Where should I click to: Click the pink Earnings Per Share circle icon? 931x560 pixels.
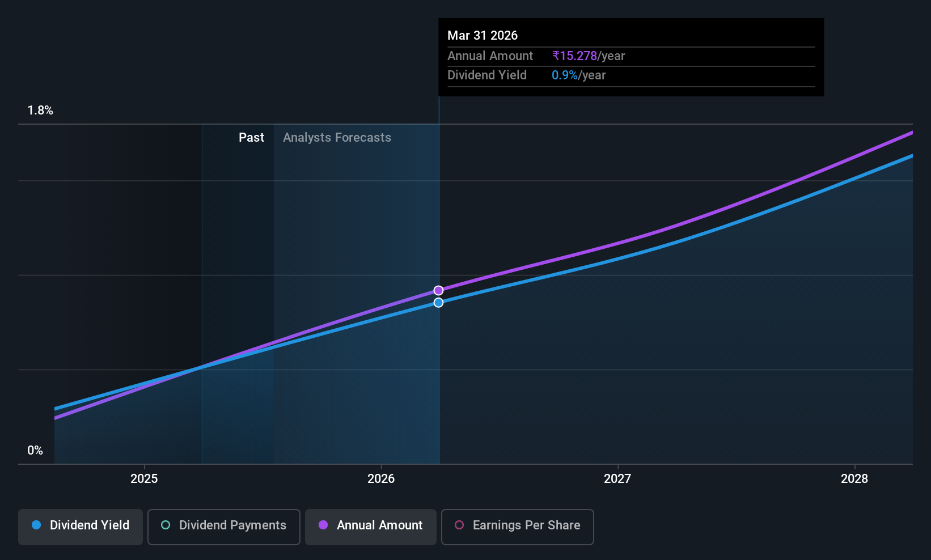click(459, 525)
